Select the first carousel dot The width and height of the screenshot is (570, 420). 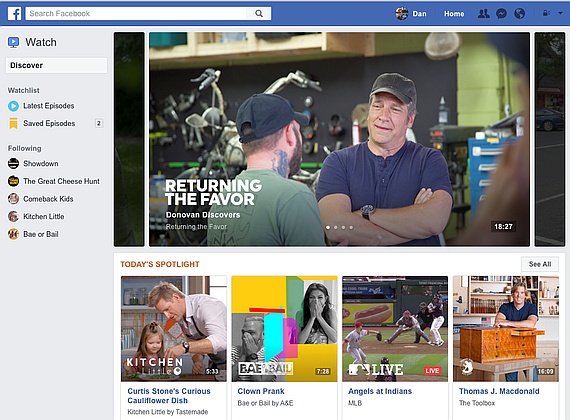(x=328, y=228)
